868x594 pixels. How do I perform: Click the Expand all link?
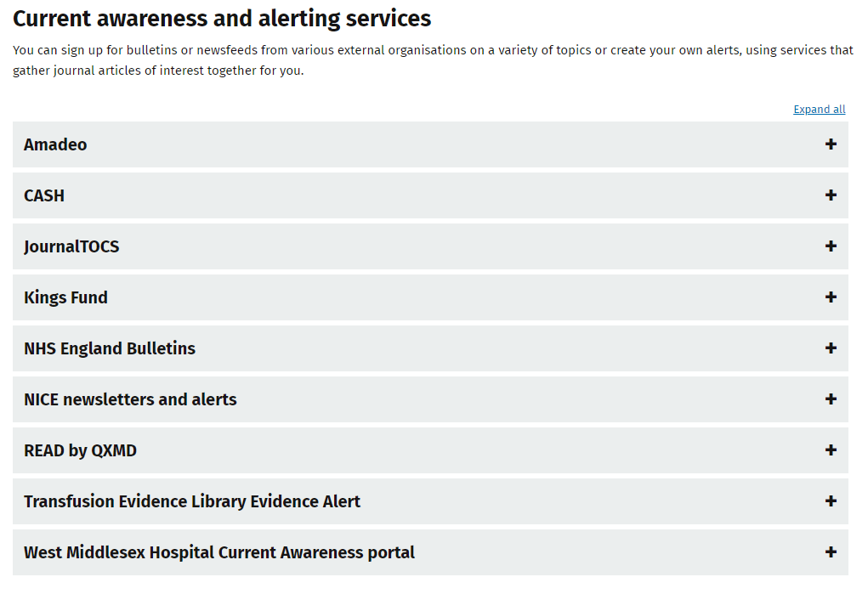[819, 109]
